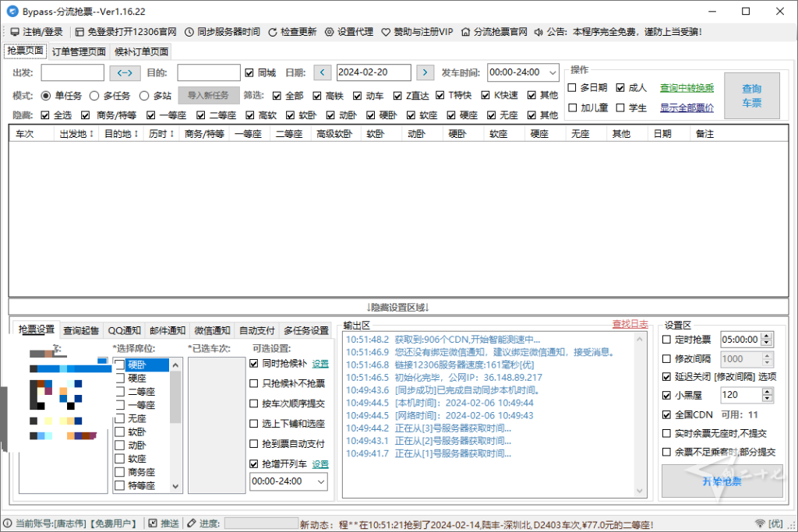The width and height of the screenshot is (798, 532).
Task: Open 免登录打开12306官网 toolbar item
Action: tap(125, 32)
